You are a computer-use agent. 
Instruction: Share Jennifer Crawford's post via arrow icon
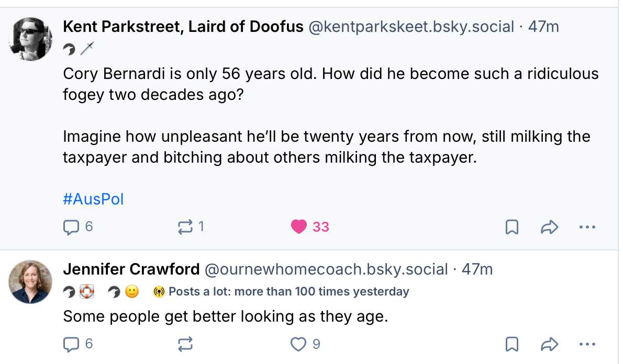coord(549,344)
